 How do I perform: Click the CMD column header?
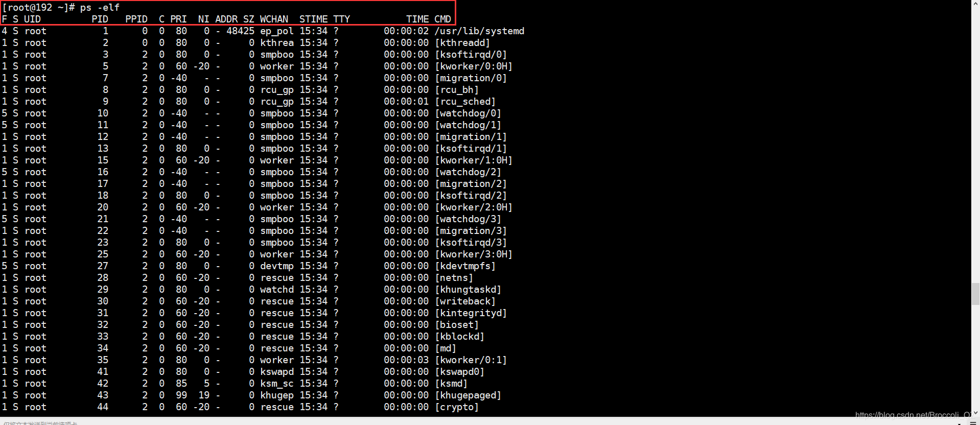[x=442, y=19]
